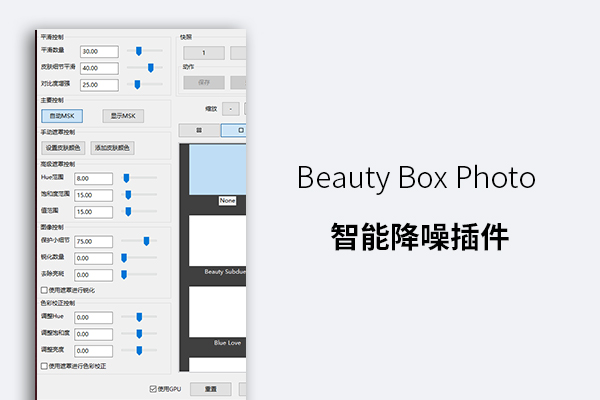600x400 pixels.
Task: Click the 重置 reset button
Action: point(210,389)
